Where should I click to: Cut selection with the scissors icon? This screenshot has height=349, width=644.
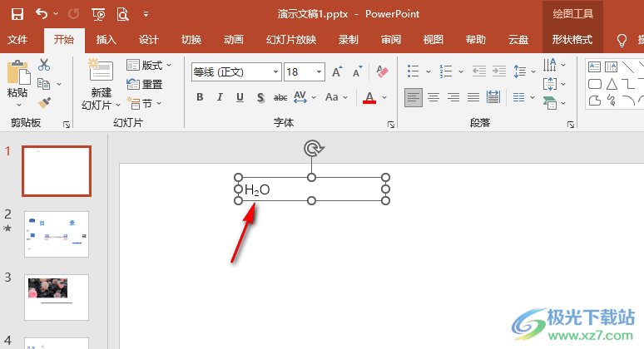pos(44,65)
